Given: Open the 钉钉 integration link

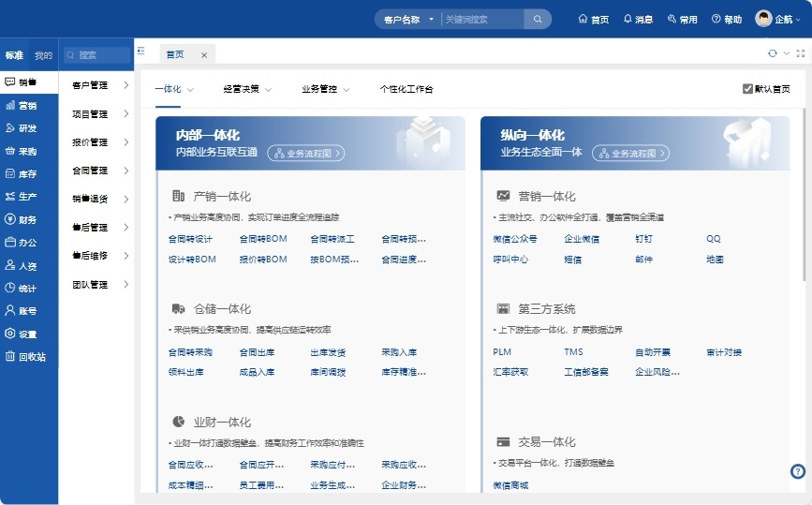Looking at the screenshot, I should point(643,239).
